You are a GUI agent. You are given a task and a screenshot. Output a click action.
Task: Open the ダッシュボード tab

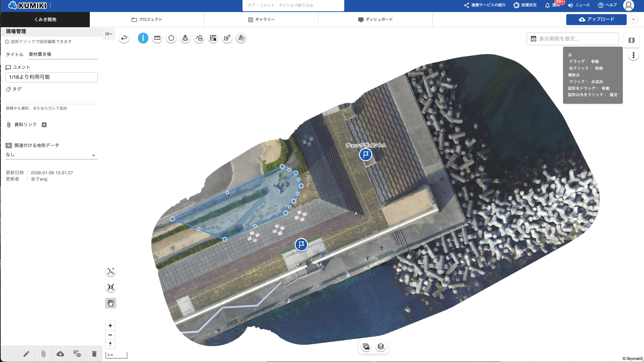click(375, 20)
